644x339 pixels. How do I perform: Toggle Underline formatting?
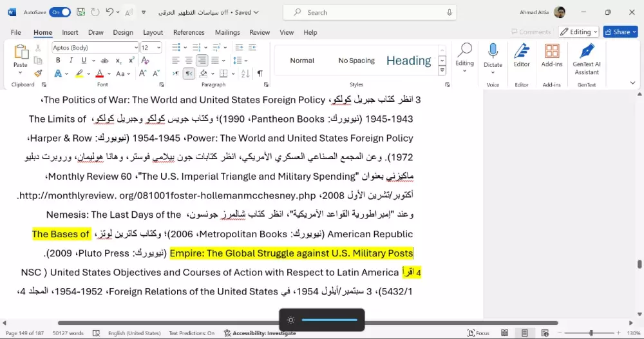84,61
